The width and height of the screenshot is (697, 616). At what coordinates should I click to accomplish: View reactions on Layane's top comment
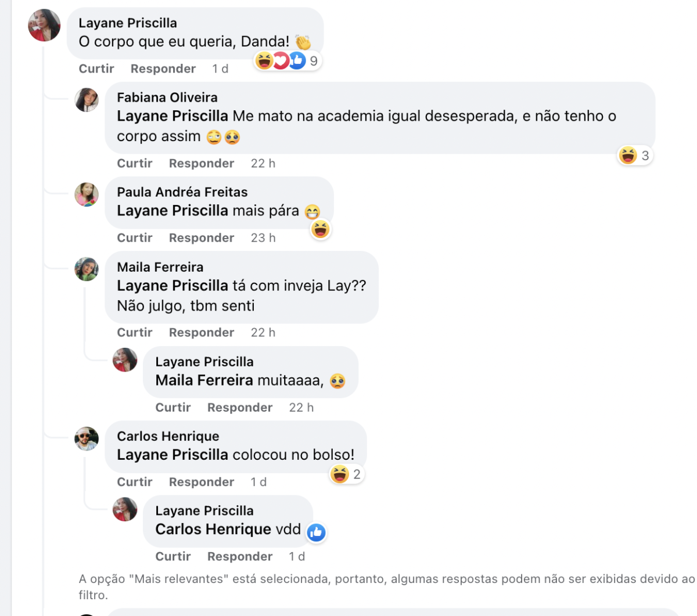pos(288,60)
